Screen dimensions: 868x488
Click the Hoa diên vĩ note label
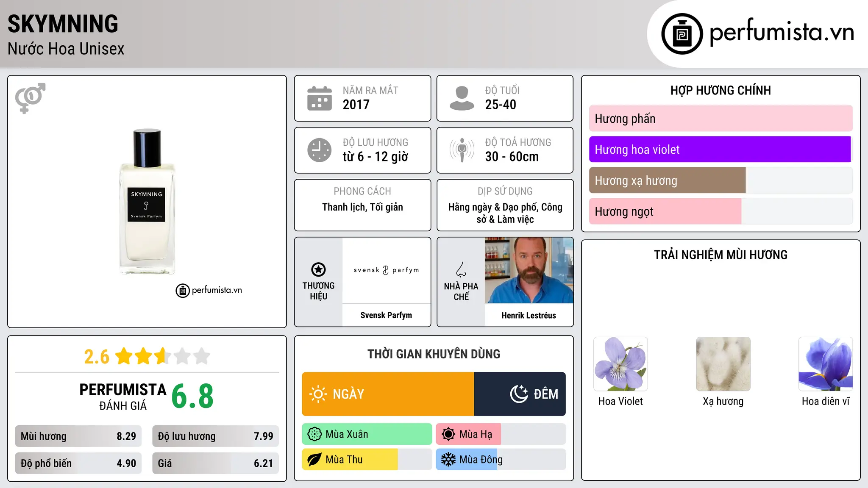click(826, 401)
